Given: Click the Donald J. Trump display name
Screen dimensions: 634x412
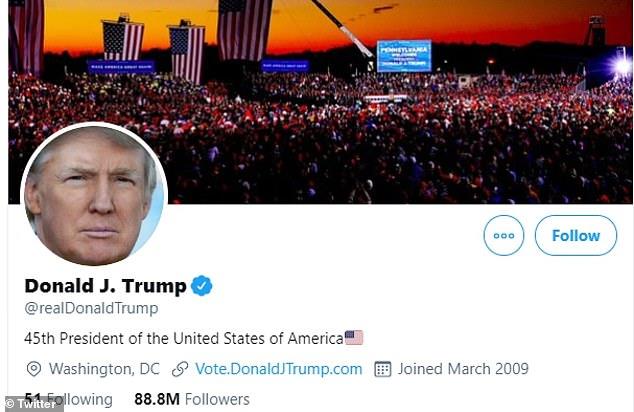Looking at the screenshot, I should [x=105, y=285].
